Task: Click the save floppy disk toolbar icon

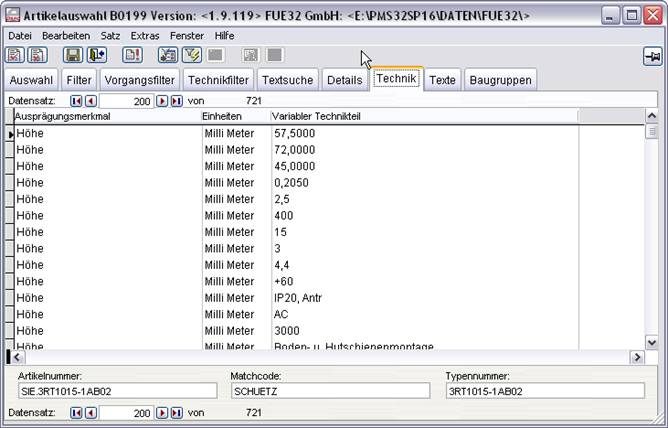Action: (72, 55)
